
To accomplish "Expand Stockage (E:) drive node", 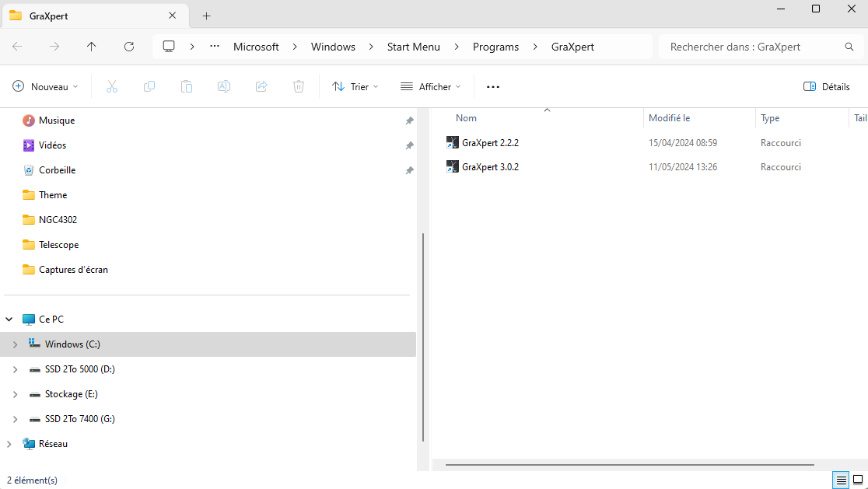I will [15, 394].
